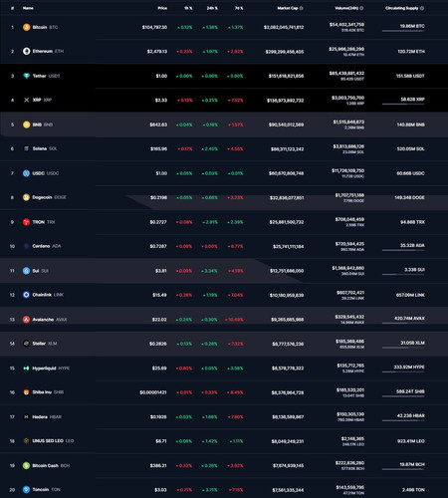This screenshot has height=498, width=448.
Task: Open the Volume(24h) info tooltip icon
Action: [361, 8]
